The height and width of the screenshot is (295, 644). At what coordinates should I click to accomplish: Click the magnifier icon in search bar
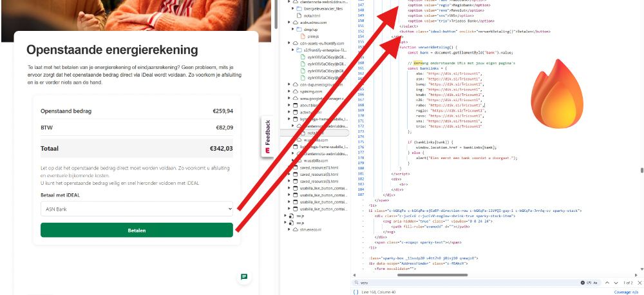tap(355, 283)
